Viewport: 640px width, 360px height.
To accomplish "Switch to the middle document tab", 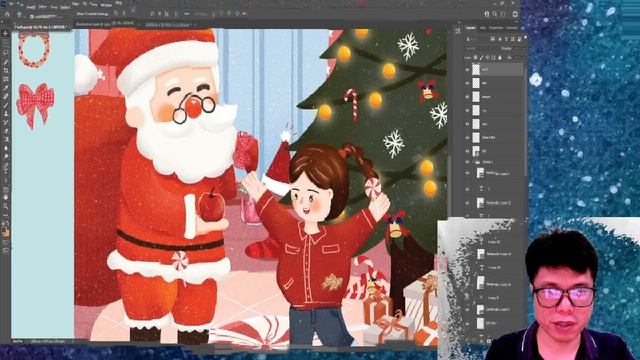I will click(105, 24).
